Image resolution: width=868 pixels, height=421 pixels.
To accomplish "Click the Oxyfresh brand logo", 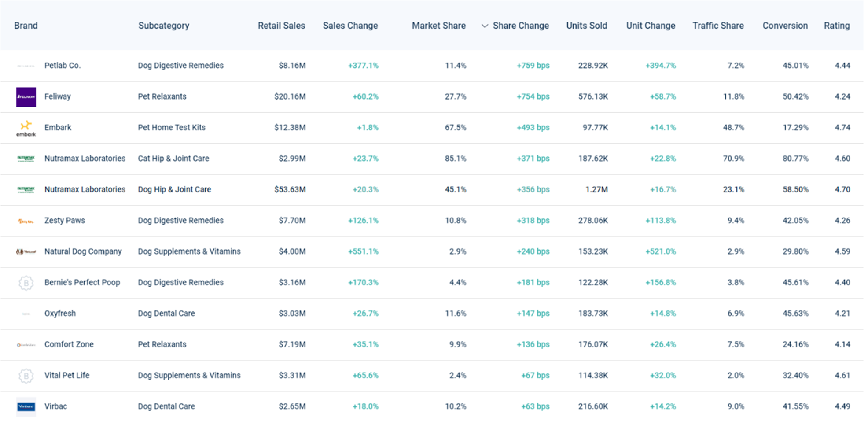I will 26,314.
